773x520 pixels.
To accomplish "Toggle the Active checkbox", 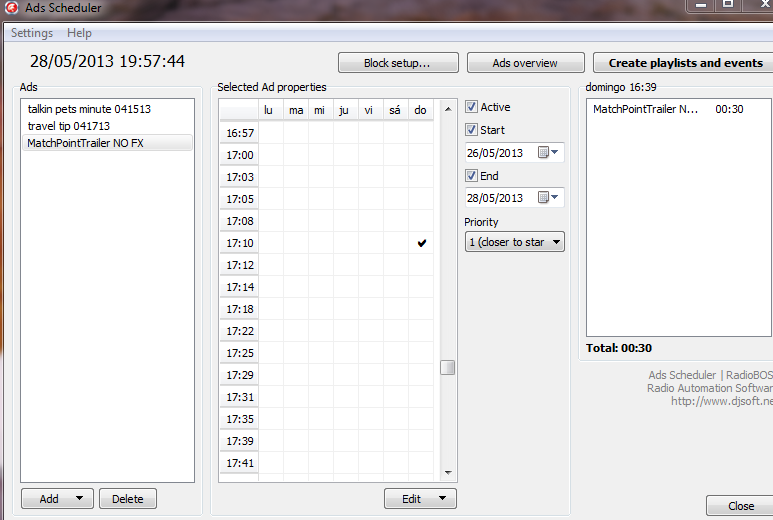I will 471,106.
